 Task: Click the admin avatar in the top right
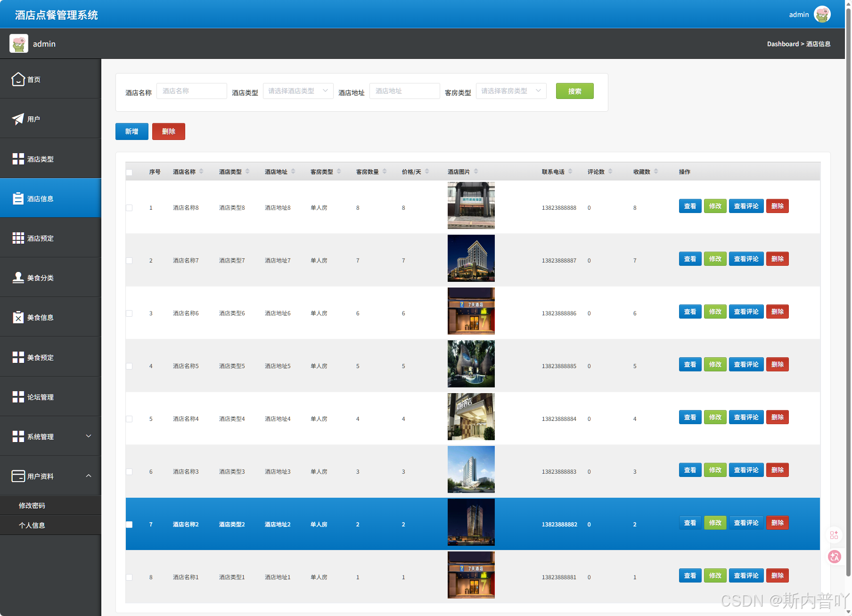[822, 14]
